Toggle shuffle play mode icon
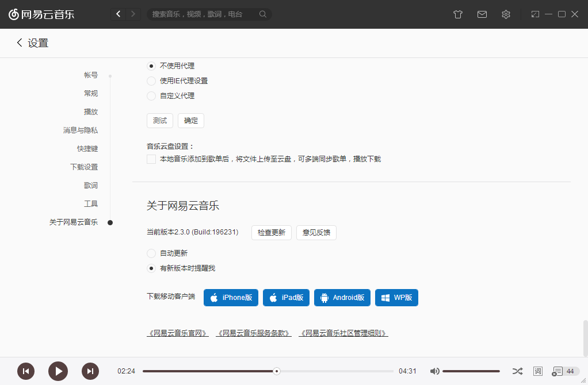Image resolution: width=588 pixels, height=385 pixels. click(517, 371)
